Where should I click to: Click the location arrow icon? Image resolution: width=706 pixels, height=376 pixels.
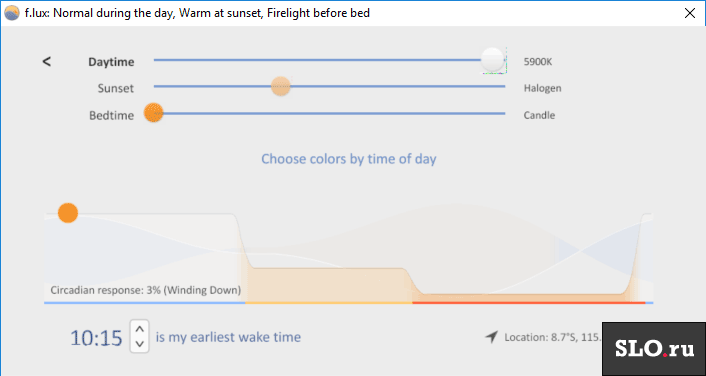[x=492, y=337]
